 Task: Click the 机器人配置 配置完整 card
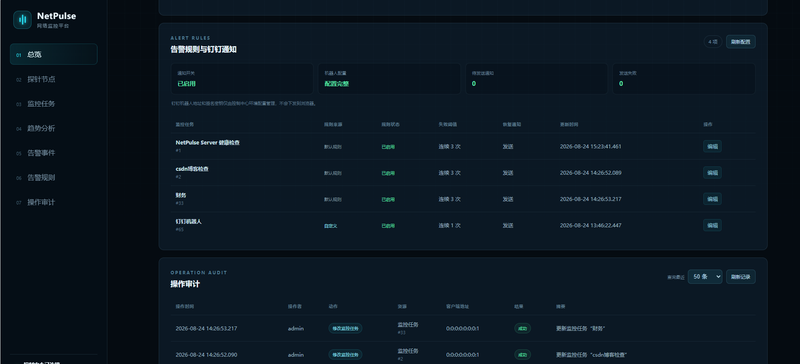[389, 79]
